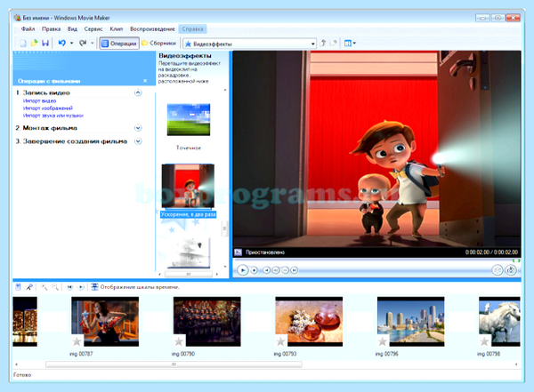Viewport: 534px width, 392px height.
Task: Click the up one level icon
Action: point(323,43)
